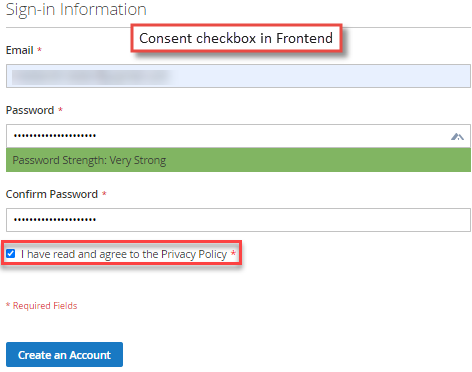Untick the Privacy Policy consent checkbox
The width and height of the screenshot is (472, 372).
click(x=11, y=254)
